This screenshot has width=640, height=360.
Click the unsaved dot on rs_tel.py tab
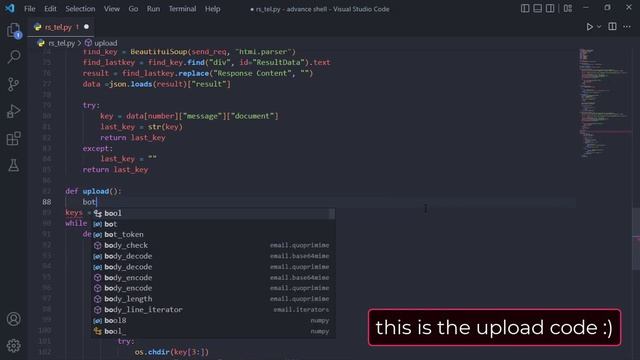point(86,27)
